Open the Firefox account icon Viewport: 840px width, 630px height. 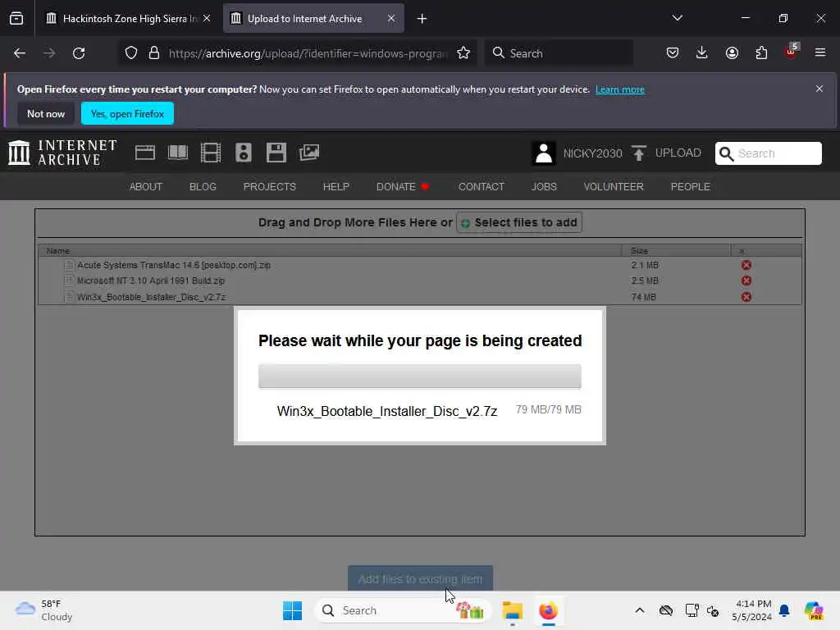[x=732, y=53]
